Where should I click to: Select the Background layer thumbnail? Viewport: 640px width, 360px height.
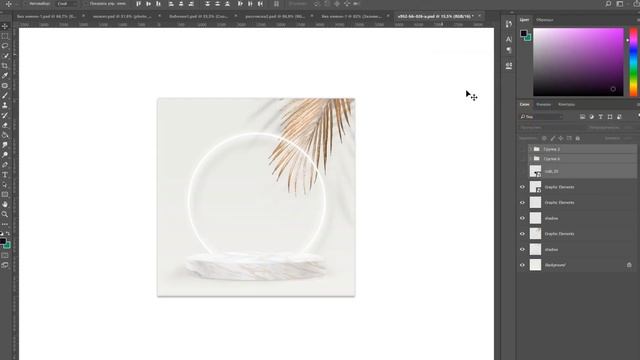[x=535, y=265]
